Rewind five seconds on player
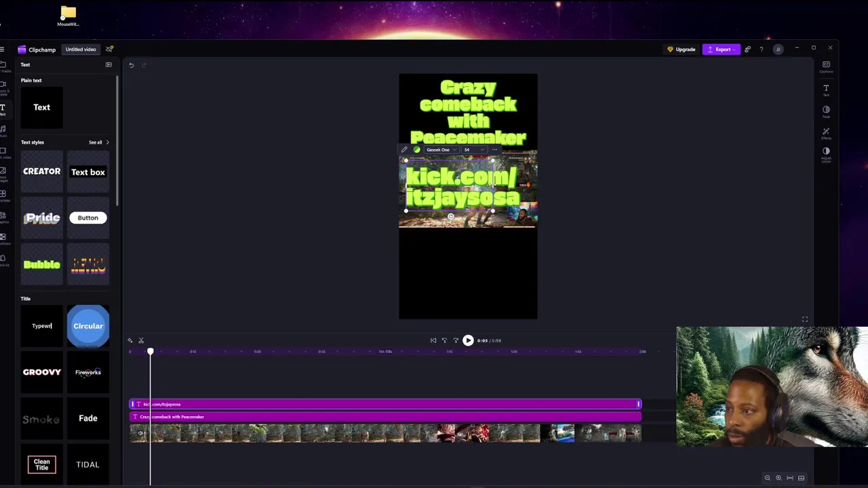 pos(444,340)
